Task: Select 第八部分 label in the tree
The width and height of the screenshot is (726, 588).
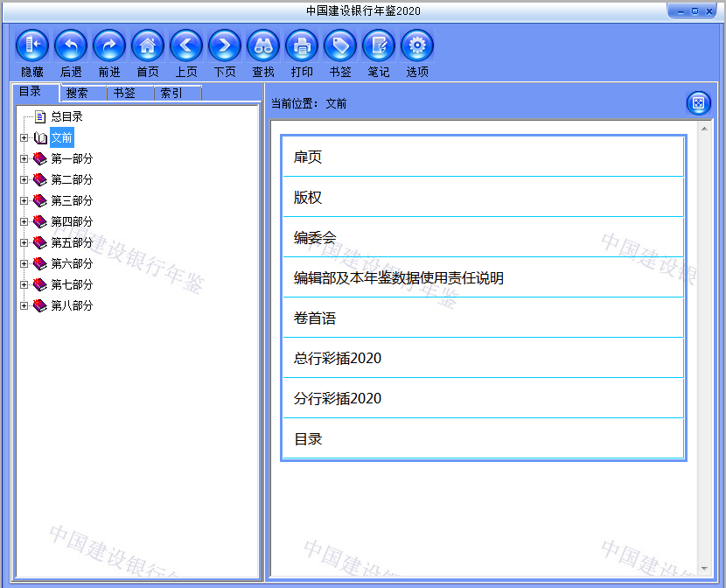Action: click(x=72, y=305)
